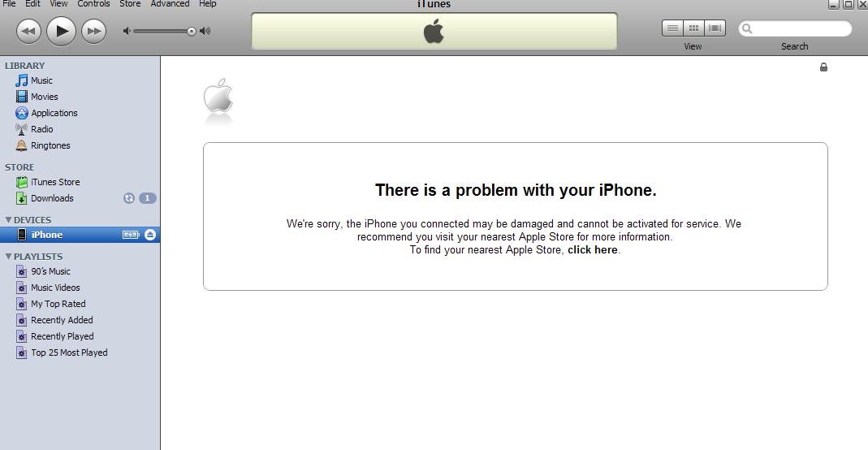Switch to Cover Flow view
This screenshot has width=868, height=450.
[x=715, y=28]
